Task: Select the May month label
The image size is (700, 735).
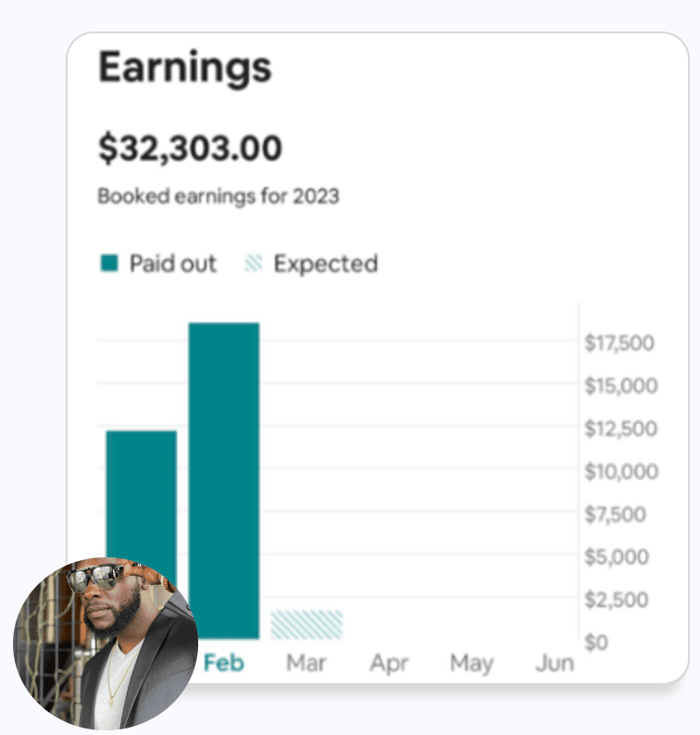Action: 471,664
